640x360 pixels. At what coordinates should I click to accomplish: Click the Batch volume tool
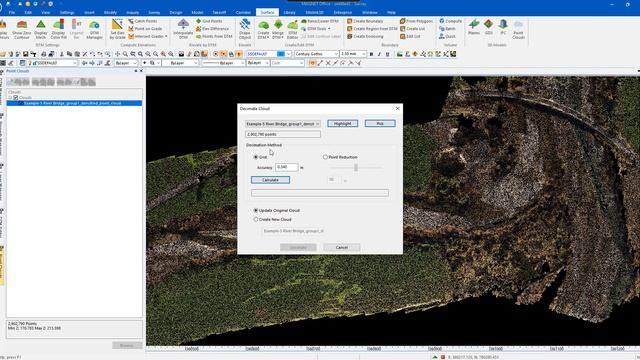point(447,29)
